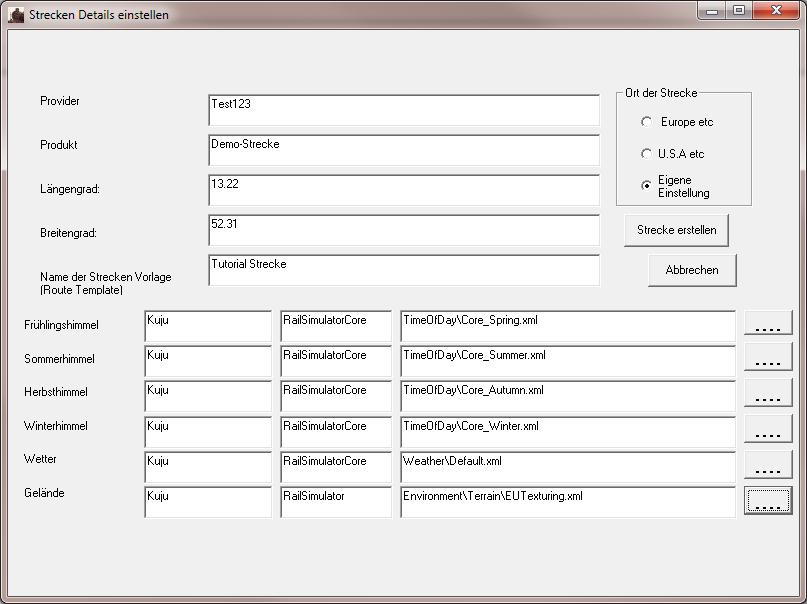Click the Provider label text
This screenshot has height=604, width=807.
(60, 101)
